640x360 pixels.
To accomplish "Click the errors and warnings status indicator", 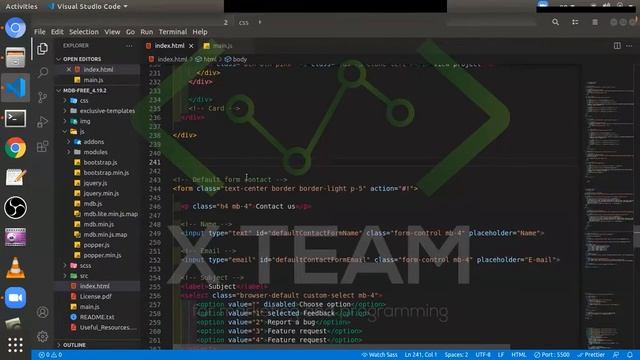I will point(50,355).
